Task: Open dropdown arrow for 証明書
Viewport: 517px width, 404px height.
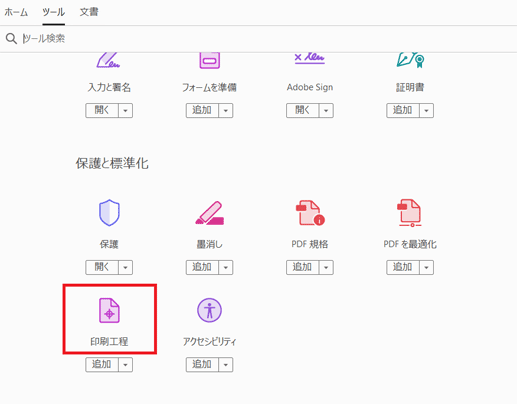Action: pyautogui.click(x=427, y=110)
